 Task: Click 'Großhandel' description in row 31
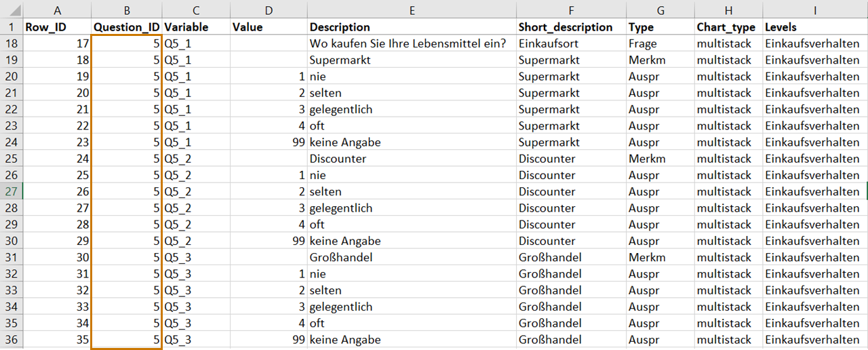click(x=412, y=257)
